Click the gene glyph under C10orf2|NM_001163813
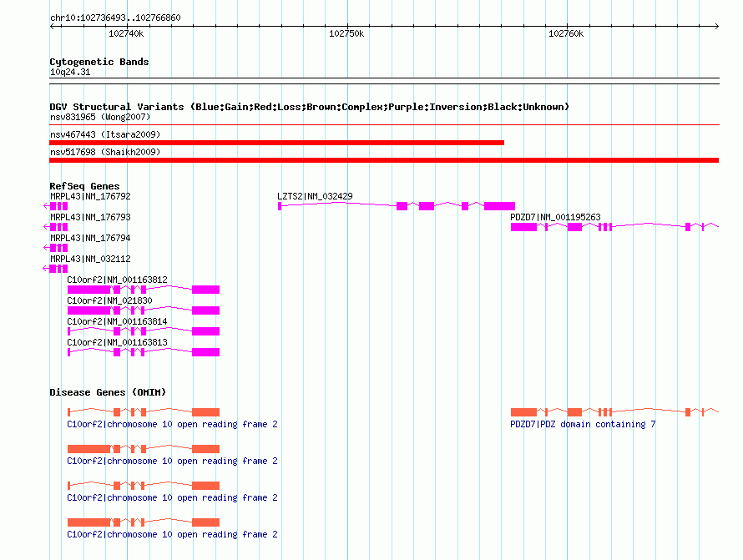Image resolution: width=743 pixels, height=560 pixels. click(144, 352)
